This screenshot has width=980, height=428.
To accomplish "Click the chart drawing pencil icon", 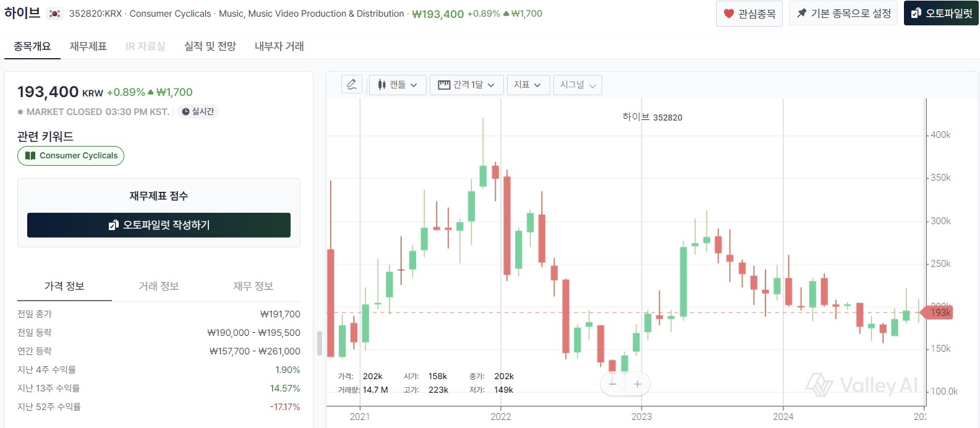I will click(x=352, y=85).
